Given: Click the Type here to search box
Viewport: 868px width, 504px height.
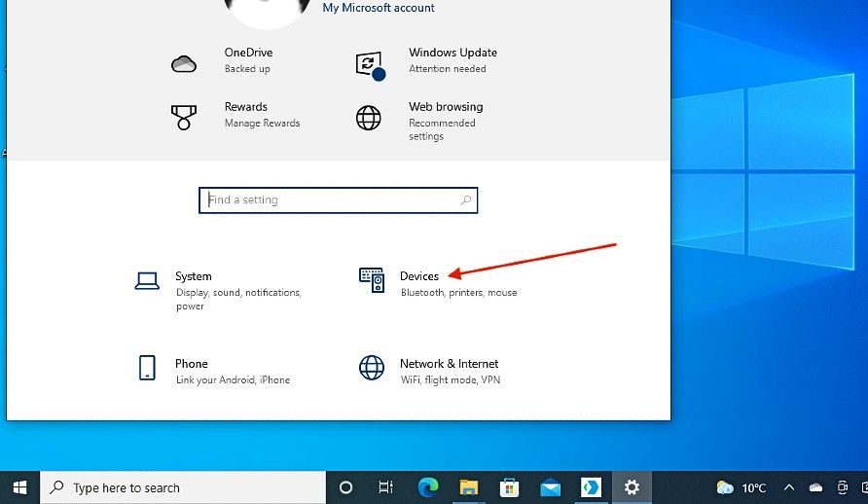Looking at the screenshot, I should click(x=183, y=487).
